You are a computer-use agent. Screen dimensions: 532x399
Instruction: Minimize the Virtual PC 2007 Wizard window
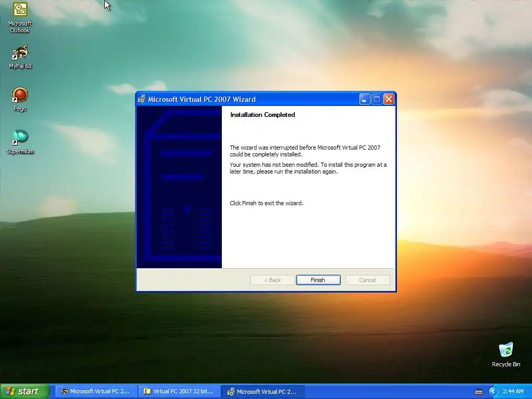pos(364,99)
